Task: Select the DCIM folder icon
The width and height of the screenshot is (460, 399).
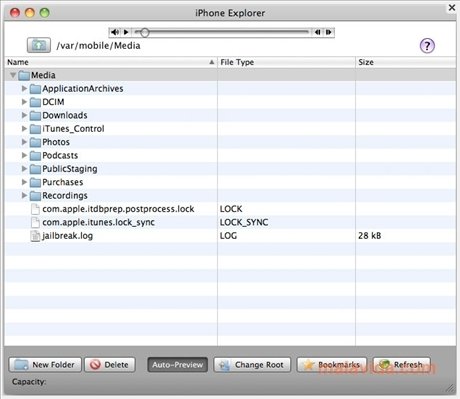Action: point(35,102)
